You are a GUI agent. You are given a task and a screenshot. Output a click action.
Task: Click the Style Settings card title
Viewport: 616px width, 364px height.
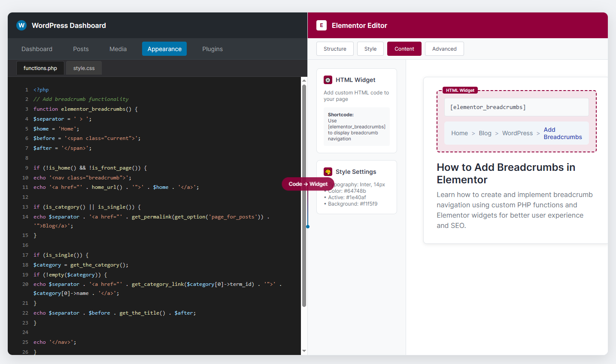pos(356,172)
